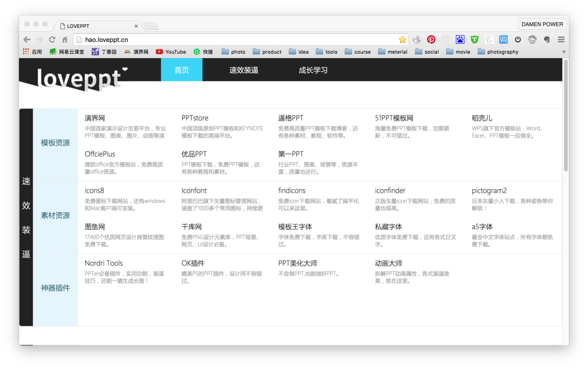Expand the photography bookmarks folder
588x368 pixels.
click(498, 52)
